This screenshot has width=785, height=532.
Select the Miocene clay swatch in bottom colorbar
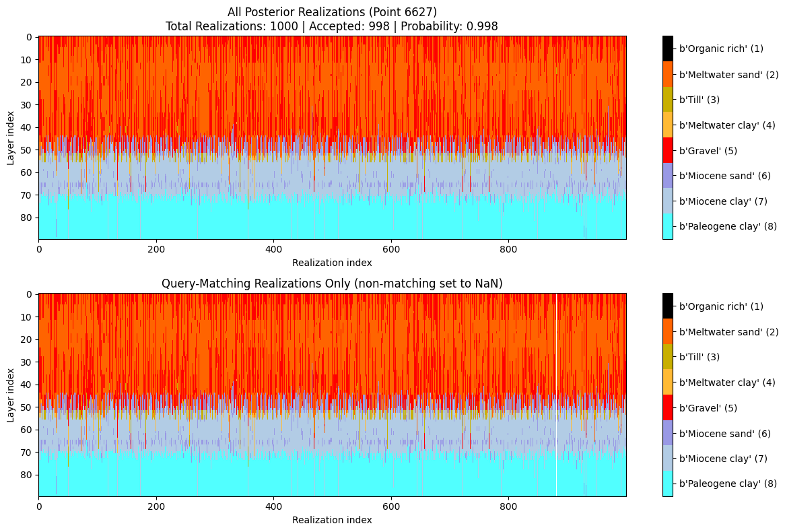pos(667,458)
